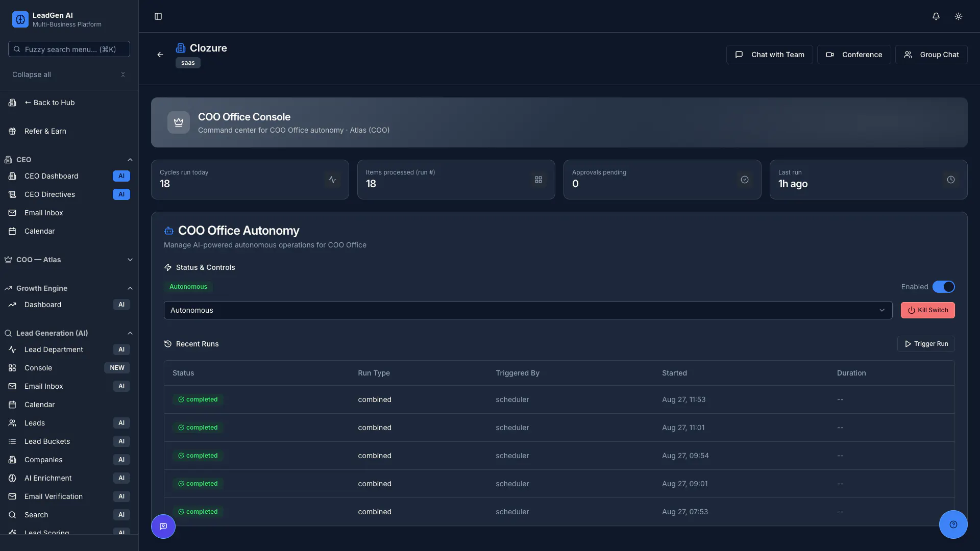Image resolution: width=980 pixels, height=551 pixels.
Task: Open CEO Dashboard in the sidebar
Action: [x=69, y=176]
